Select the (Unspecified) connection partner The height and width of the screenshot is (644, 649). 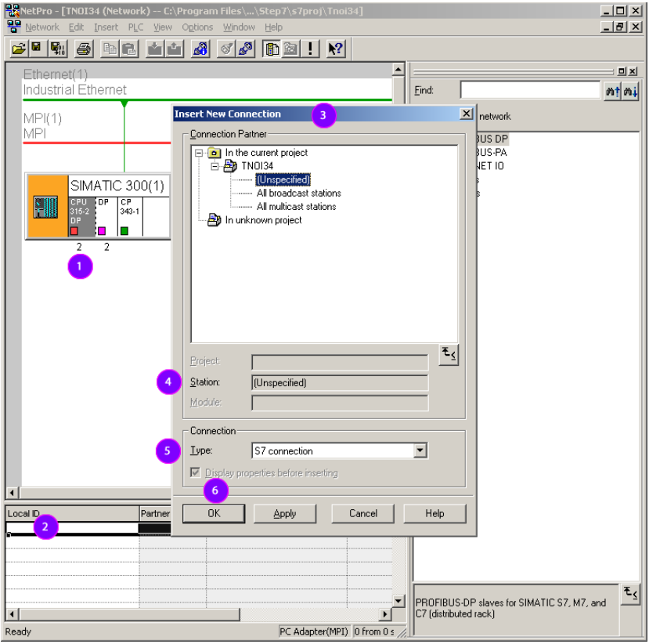[x=283, y=179]
